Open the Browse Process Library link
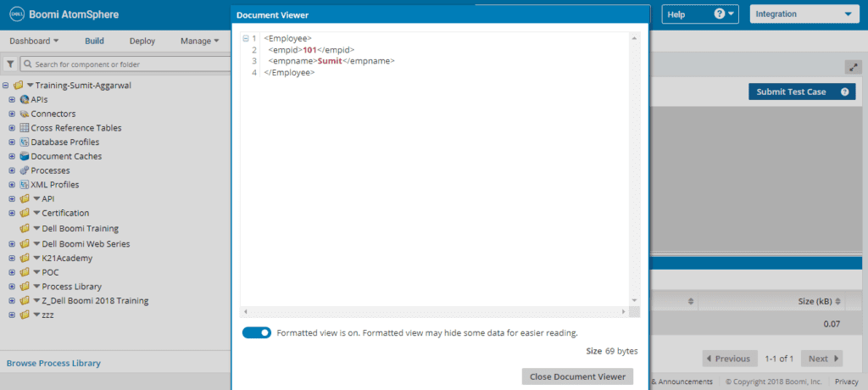This screenshot has height=390, width=868. [53, 364]
